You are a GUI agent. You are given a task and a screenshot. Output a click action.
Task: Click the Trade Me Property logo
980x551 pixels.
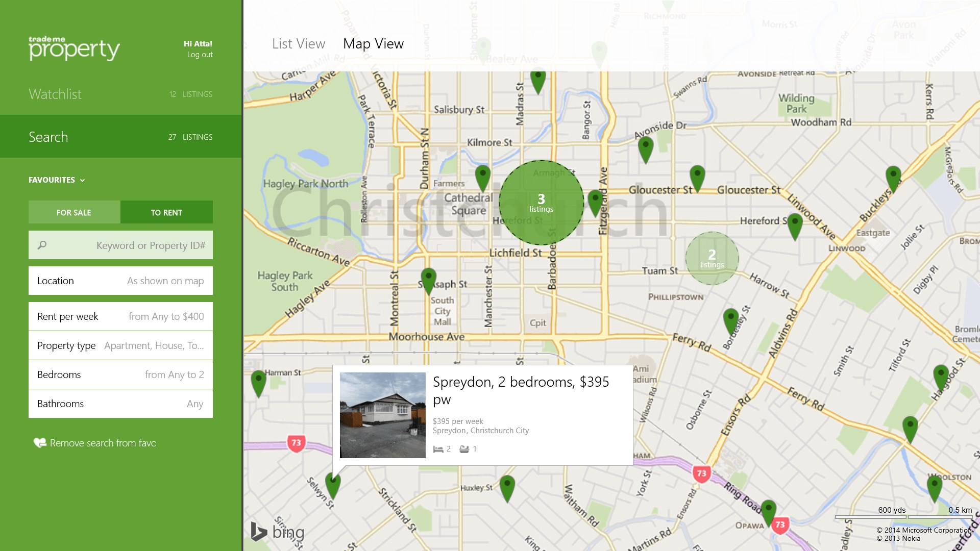click(x=74, y=48)
